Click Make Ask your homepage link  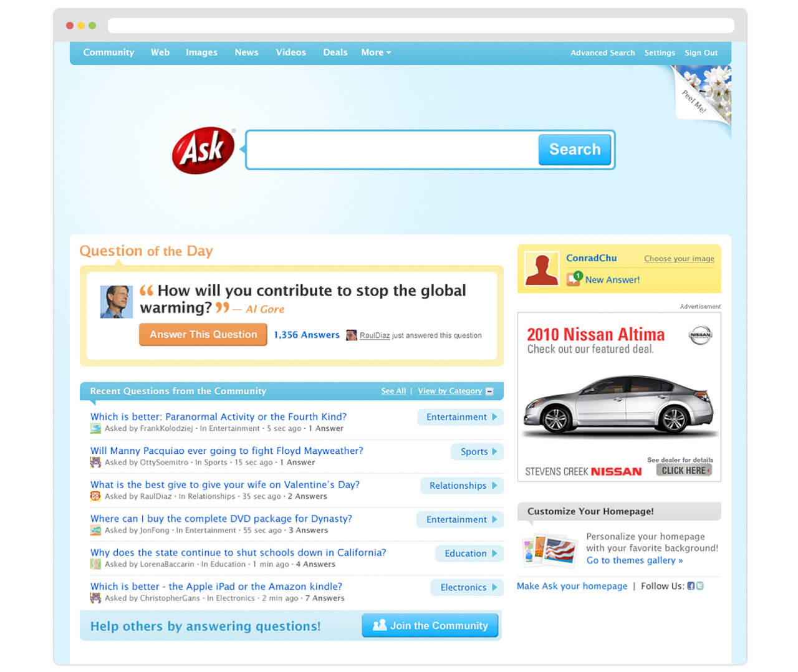click(x=572, y=586)
